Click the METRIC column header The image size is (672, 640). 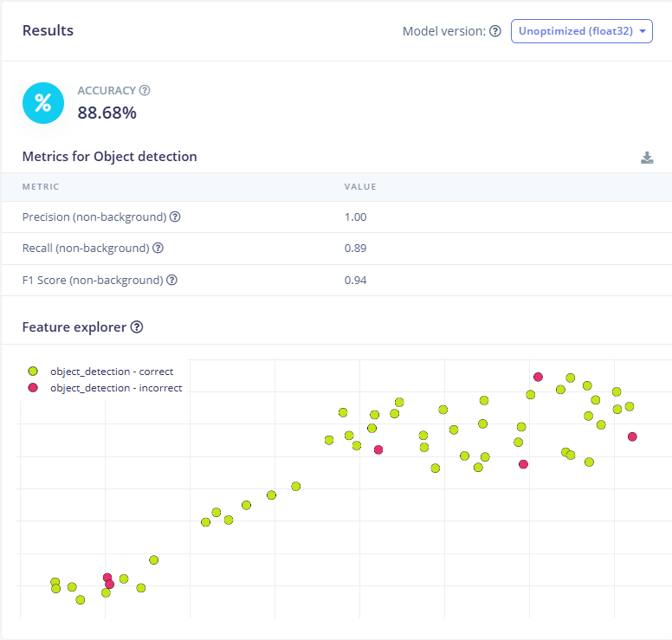pos(41,186)
